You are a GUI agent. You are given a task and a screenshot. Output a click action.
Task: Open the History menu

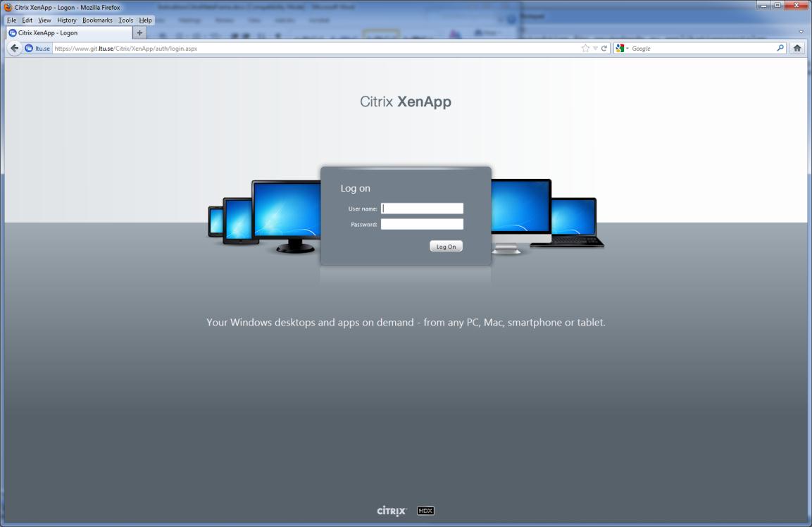(x=67, y=20)
